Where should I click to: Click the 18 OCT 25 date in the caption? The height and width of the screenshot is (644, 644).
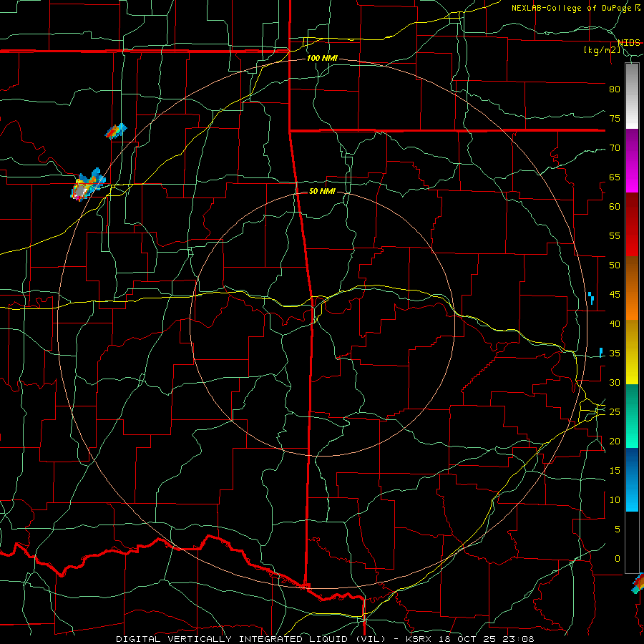click(x=467, y=639)
